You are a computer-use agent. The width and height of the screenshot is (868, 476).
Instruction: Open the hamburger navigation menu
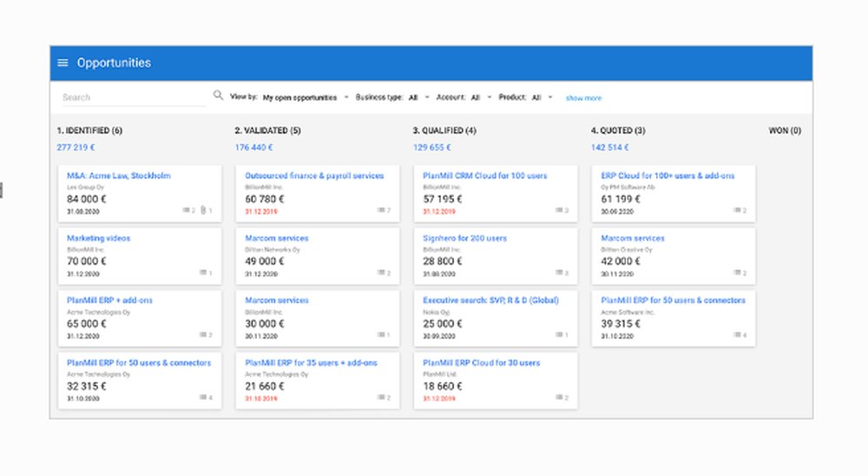coord(62,63)
